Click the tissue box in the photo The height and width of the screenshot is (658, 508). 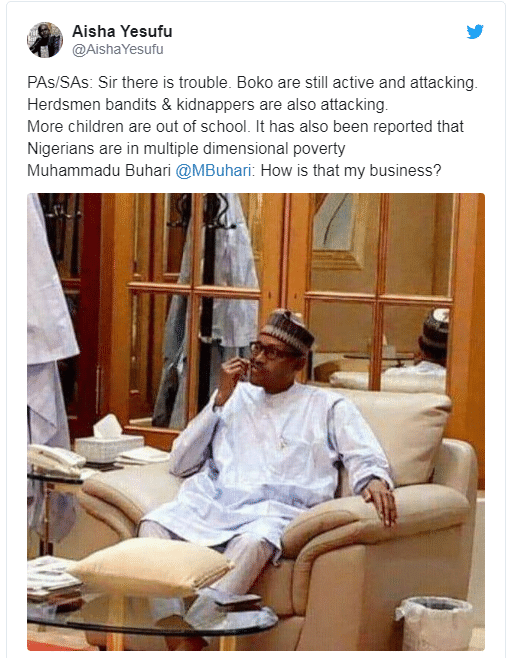[x=108, y=441]
